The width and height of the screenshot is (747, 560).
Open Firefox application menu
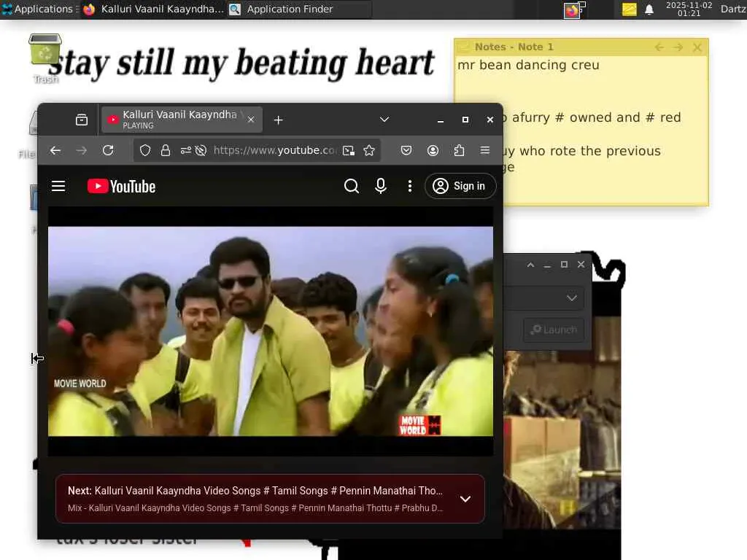485,150
